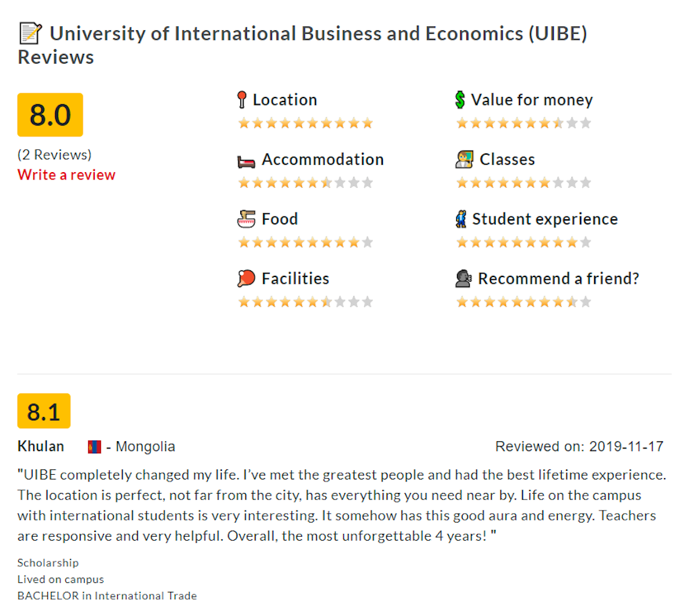Click the Food bowl icon

pos(247,219)
